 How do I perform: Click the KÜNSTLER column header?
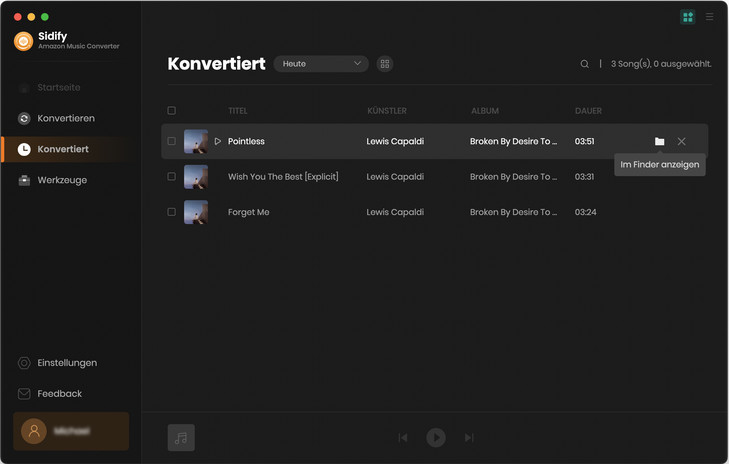(386, 111)
